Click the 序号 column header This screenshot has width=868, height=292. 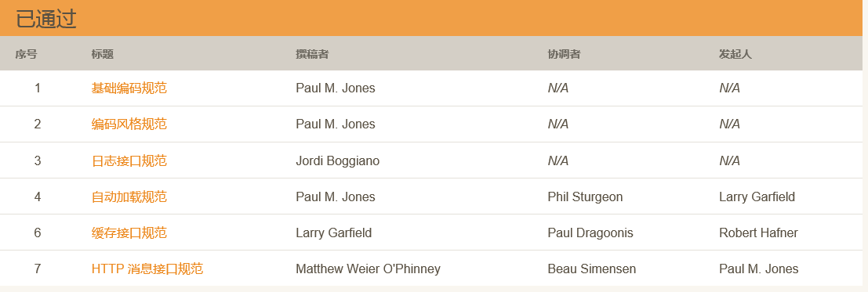[x=26, y=54]
